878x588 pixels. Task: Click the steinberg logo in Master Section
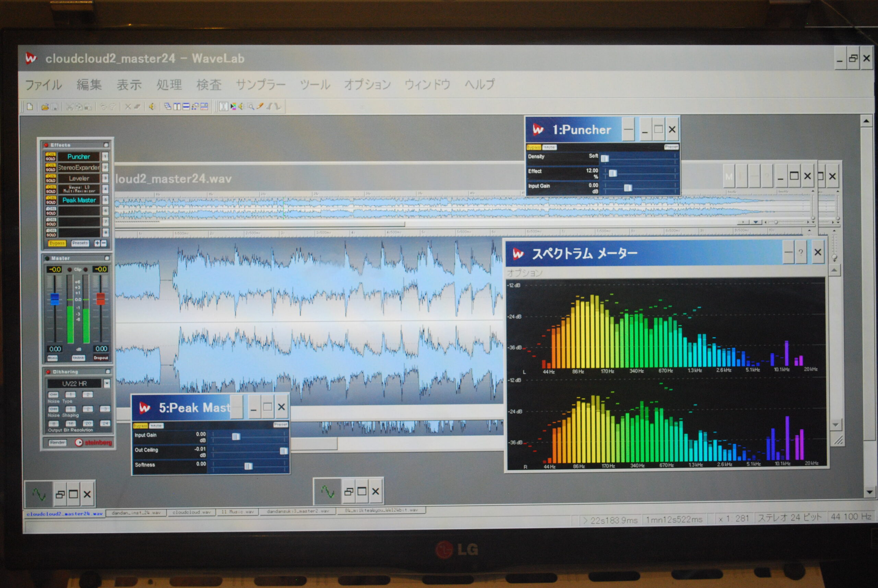(94, 443)
